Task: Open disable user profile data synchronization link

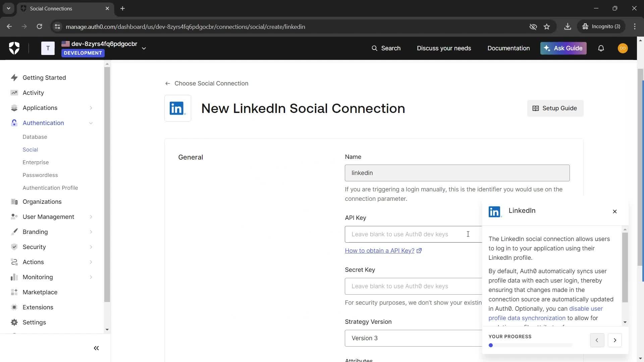Action: (x=545, y=313)
